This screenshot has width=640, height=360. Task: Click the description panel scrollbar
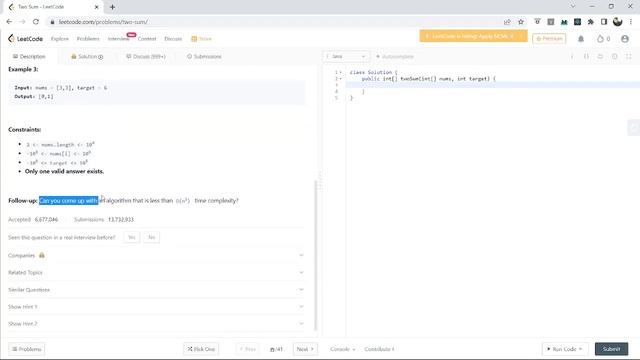click(315, 255)
